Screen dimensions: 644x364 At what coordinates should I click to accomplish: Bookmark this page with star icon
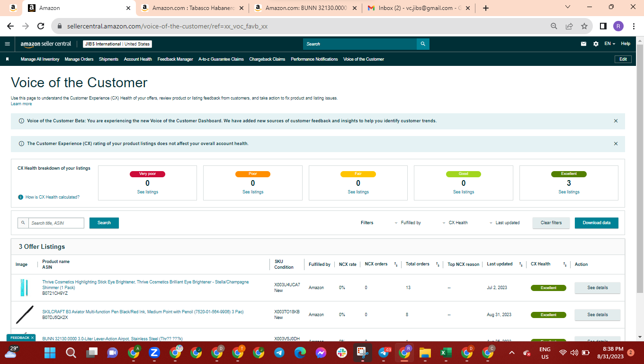coord(584,26)
